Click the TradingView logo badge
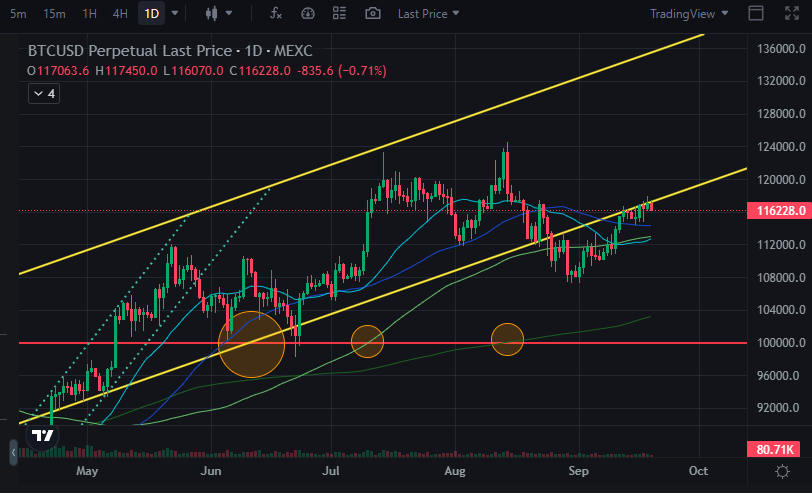Image resolution: width=812 pixels, height=493 pixels. coord(42,436)
